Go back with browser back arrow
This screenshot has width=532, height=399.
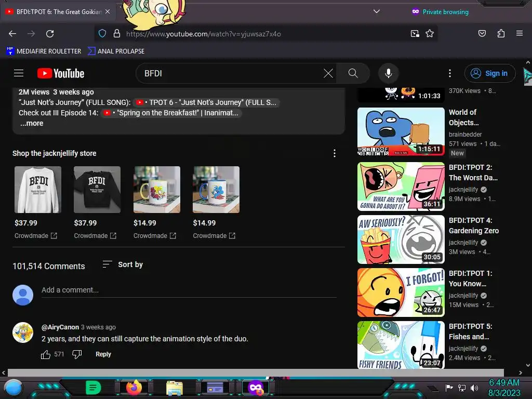(12, 34)
